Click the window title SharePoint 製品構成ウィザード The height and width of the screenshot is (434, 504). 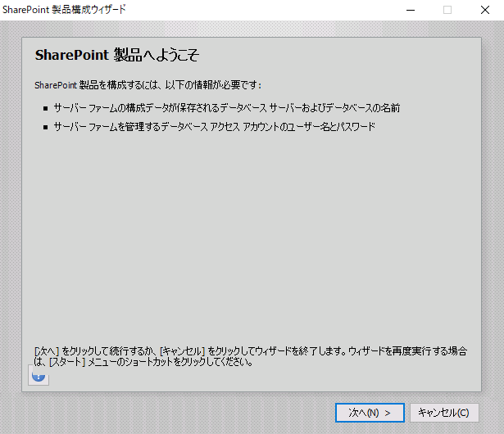tap(64, 10)
